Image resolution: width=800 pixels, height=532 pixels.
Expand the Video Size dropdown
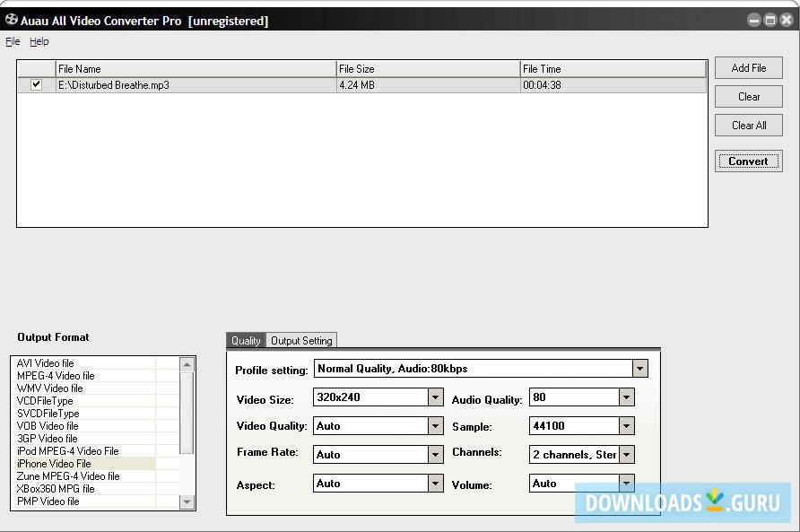[x=435, y=397]
